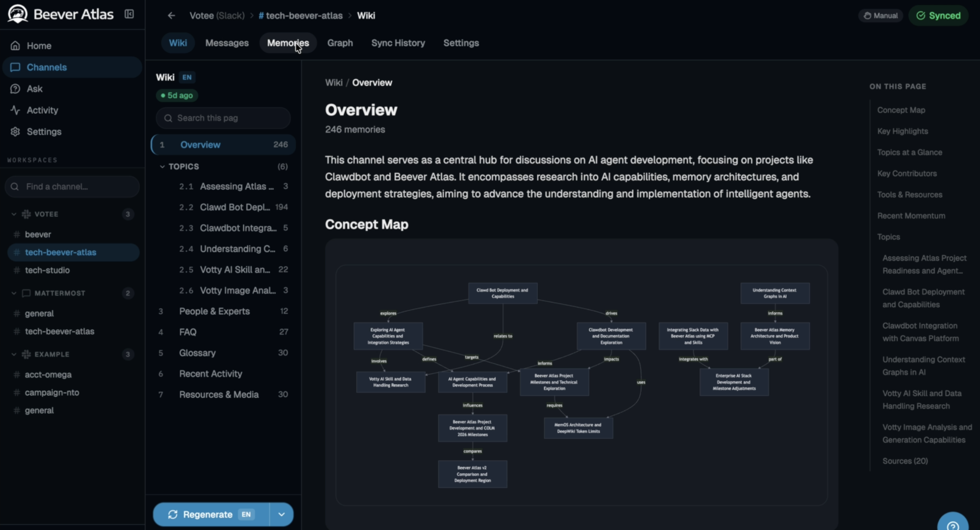
Task: Open #tech-beever-atlas breadcrumb link
Action: 300,16
